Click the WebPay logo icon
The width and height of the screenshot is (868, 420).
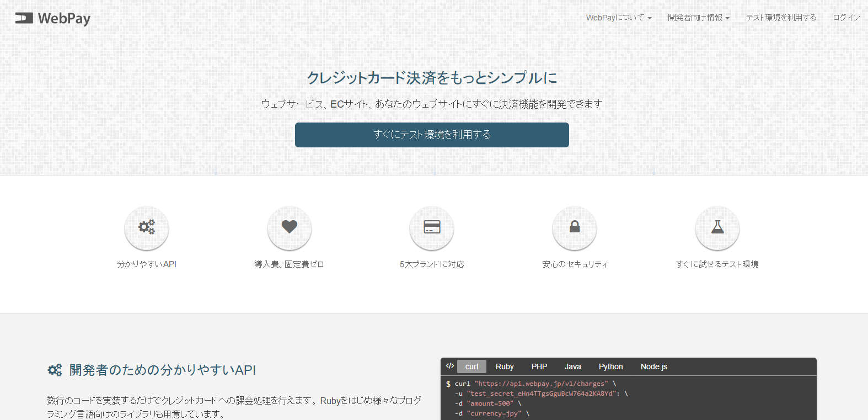click(x=24, y=18)
